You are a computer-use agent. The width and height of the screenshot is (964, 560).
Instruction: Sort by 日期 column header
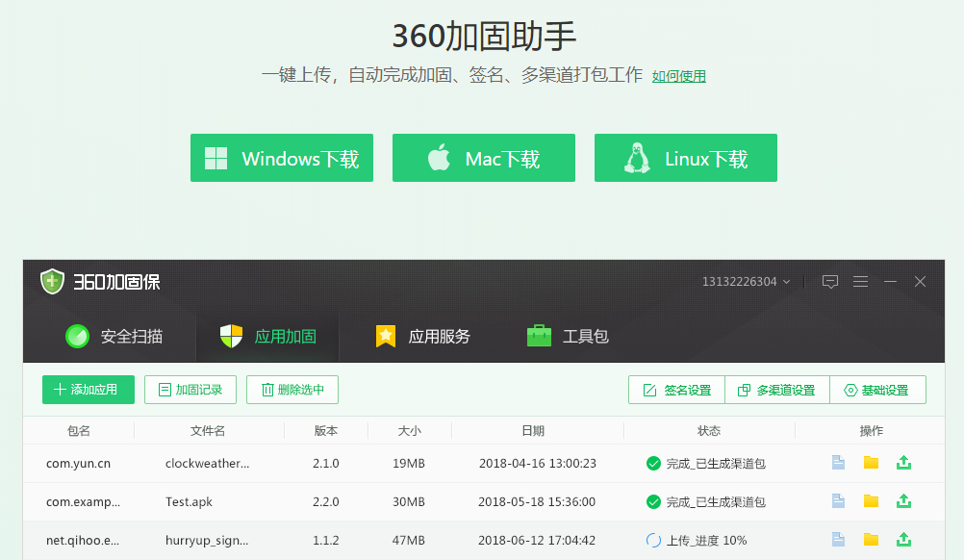pos(533,431)
